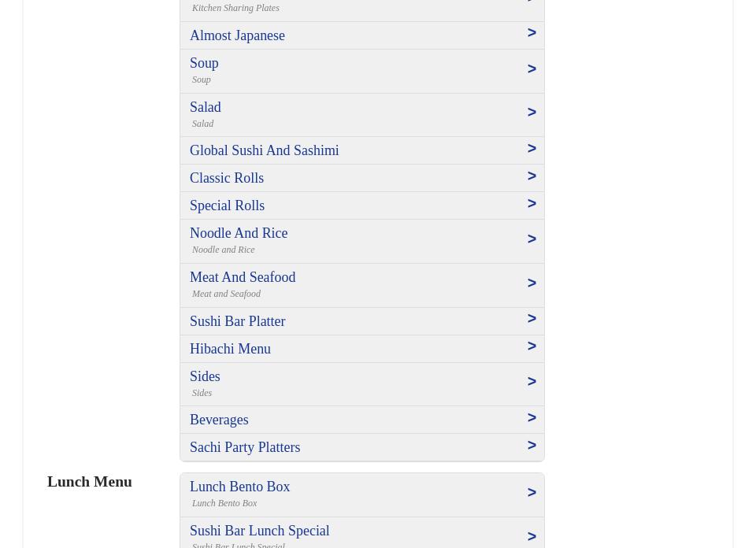Click the arrow beside Special Rolls
Screen dimensions: 756x548
tap(532, 204)
